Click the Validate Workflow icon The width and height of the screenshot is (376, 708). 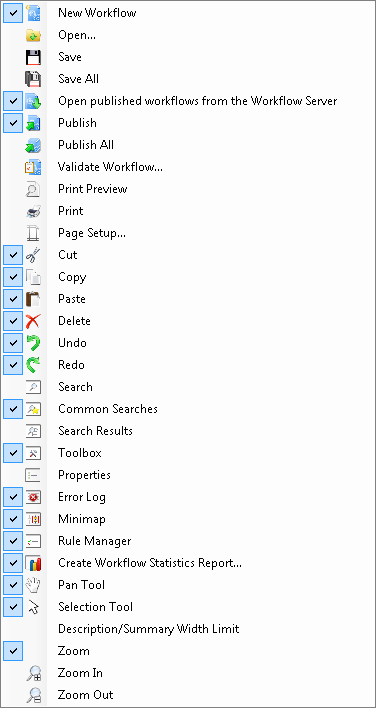(x=33, y=167)
